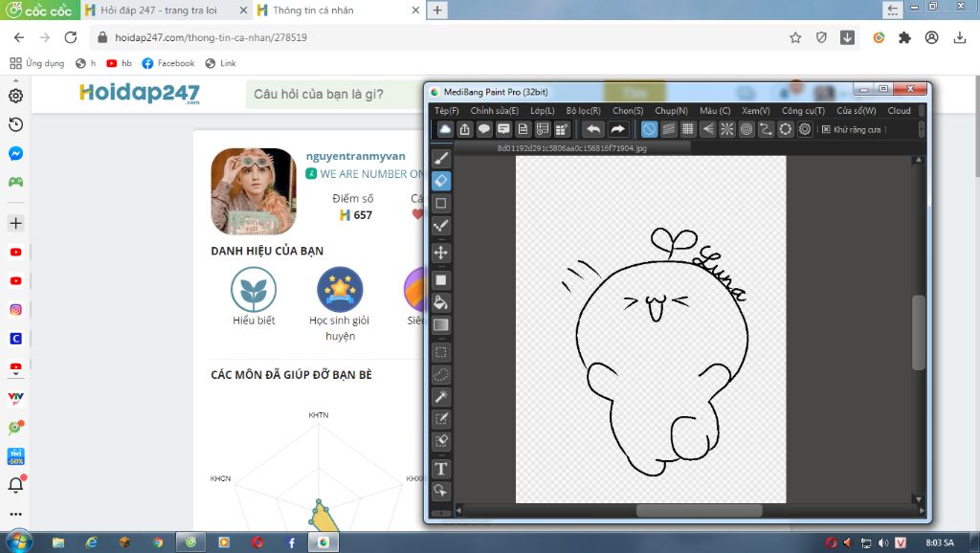This screenshot has width=980, height=553.
Task: Open the hb YouTube bookmark
Action: coord(119,63)
